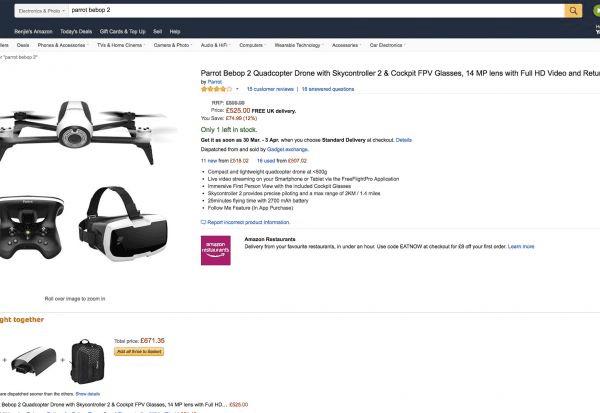Click the report incorrect info speech-bubble icon
Image resolution: width=600 pixels, height=413 pixels.
[x=203, y=222]
